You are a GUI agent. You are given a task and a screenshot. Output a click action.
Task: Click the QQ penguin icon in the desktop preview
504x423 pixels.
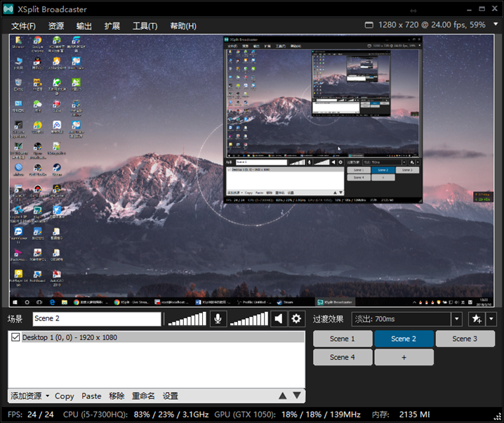38,64
